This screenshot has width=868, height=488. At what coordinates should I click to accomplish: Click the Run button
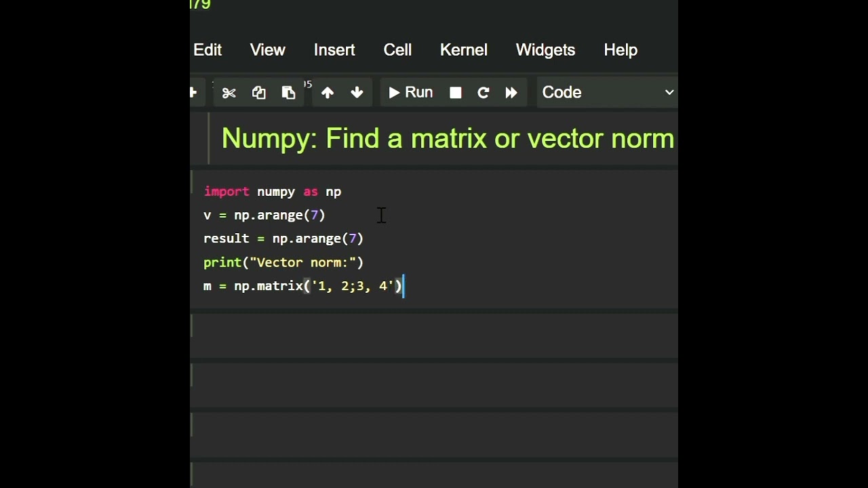coord(411,93)
